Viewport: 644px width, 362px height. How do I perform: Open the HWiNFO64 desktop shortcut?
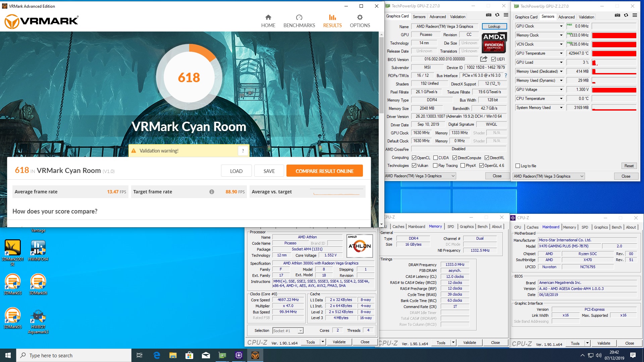38,251
